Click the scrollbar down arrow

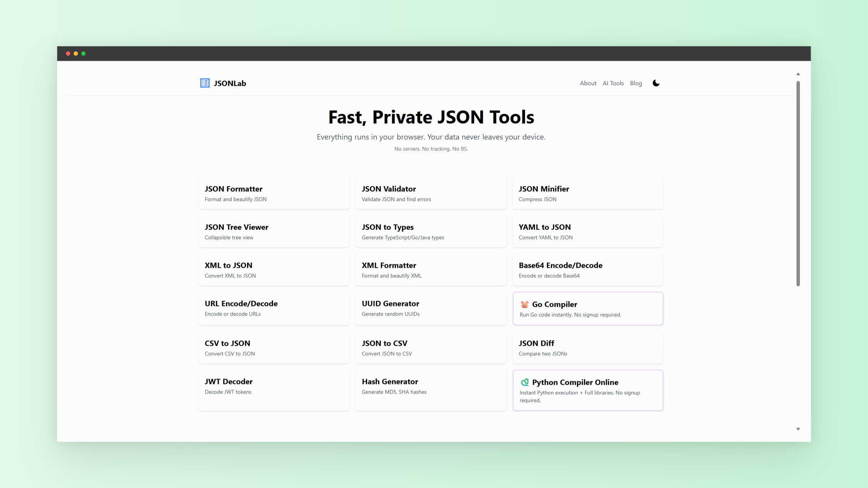[x=798, y=429]
